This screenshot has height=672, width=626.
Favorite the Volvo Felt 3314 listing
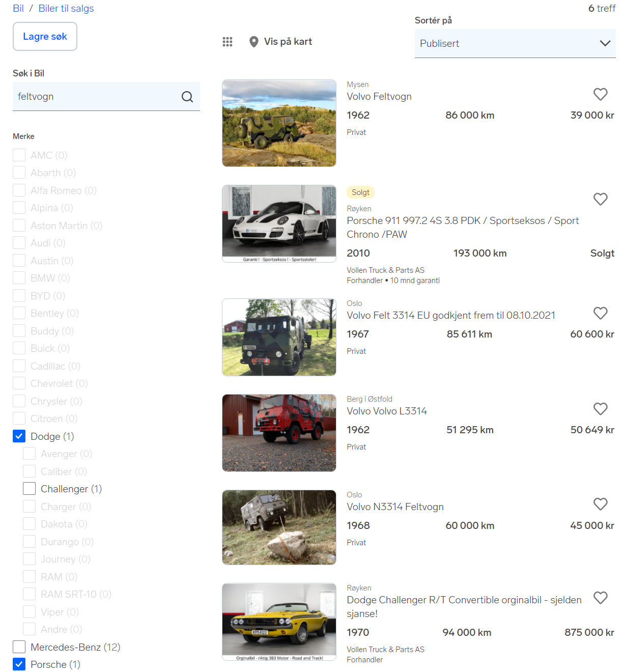click(601, 313)
